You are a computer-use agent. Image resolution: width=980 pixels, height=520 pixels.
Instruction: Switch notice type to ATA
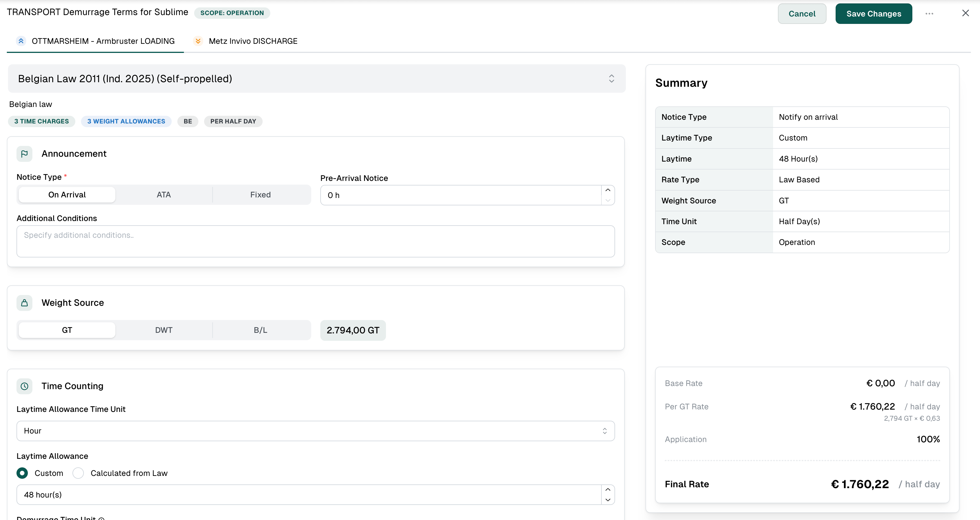164,195
